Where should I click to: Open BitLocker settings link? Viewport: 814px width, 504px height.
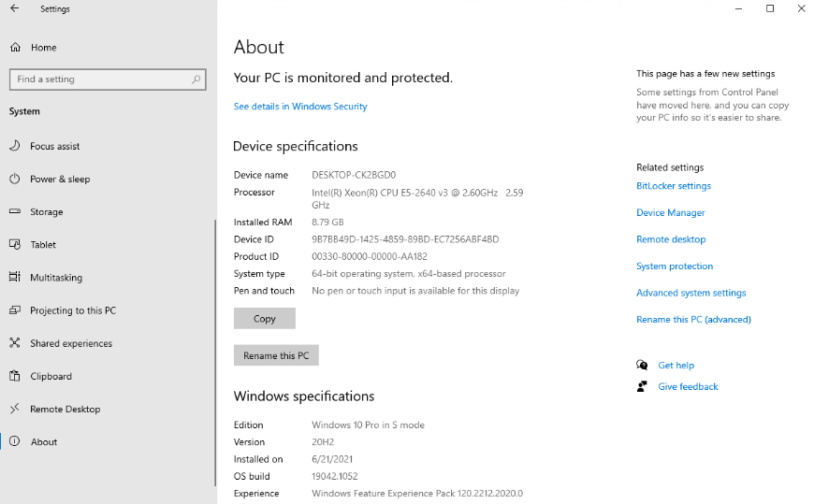click(x=674, y=186)
